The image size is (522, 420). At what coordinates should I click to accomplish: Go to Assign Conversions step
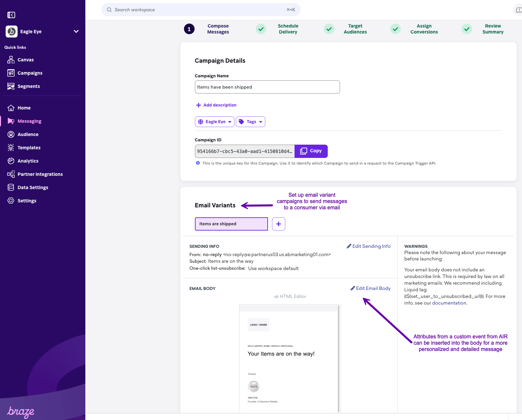pos(424,29)
